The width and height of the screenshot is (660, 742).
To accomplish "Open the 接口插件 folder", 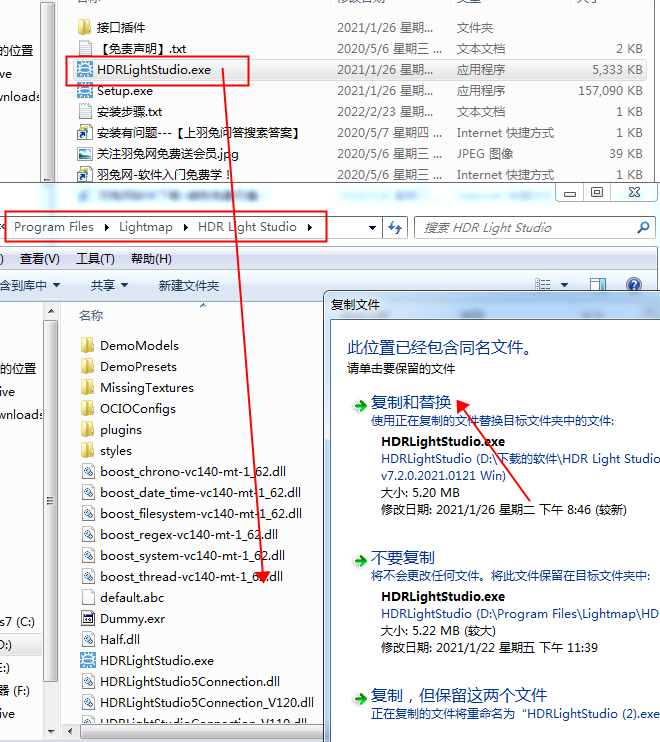I will pyautogui.click(x=120, y=27).
